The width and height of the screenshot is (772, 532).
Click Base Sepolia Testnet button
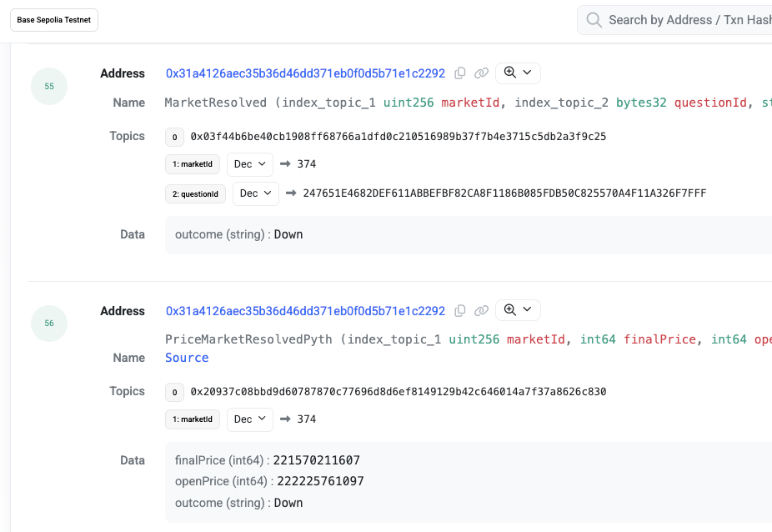[54, 20]
